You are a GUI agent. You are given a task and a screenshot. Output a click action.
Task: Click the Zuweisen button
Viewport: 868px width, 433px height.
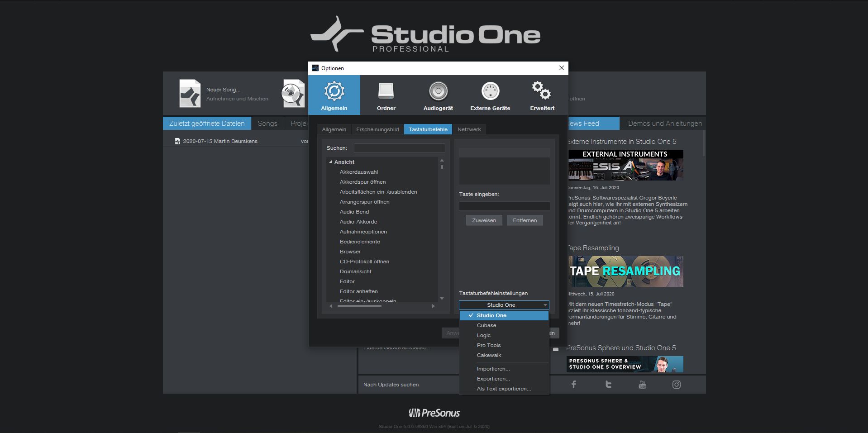pos(484,220)
